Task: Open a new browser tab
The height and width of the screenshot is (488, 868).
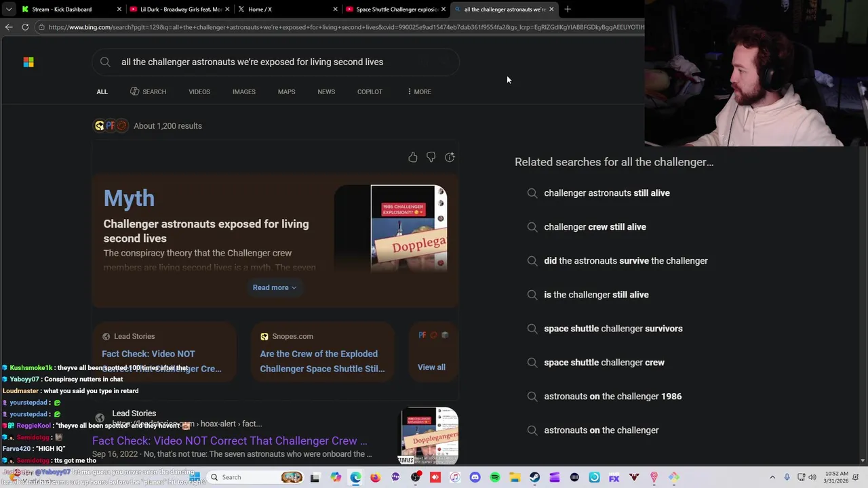Action: (568, 9)
